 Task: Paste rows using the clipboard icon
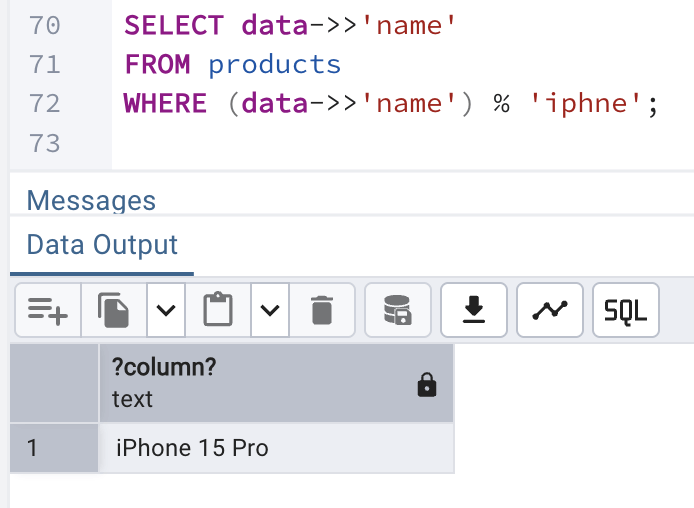click(x=218, y=311)
